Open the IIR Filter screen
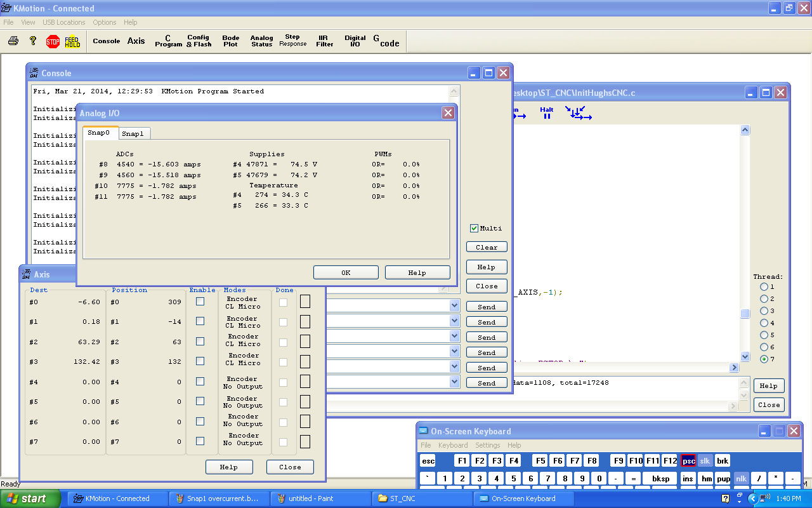 325,41
